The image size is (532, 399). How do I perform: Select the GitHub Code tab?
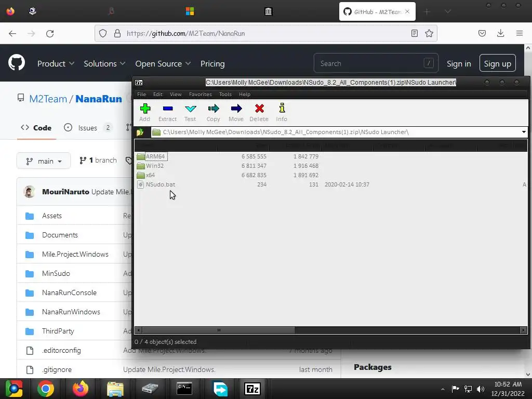(x=36, y=128)
